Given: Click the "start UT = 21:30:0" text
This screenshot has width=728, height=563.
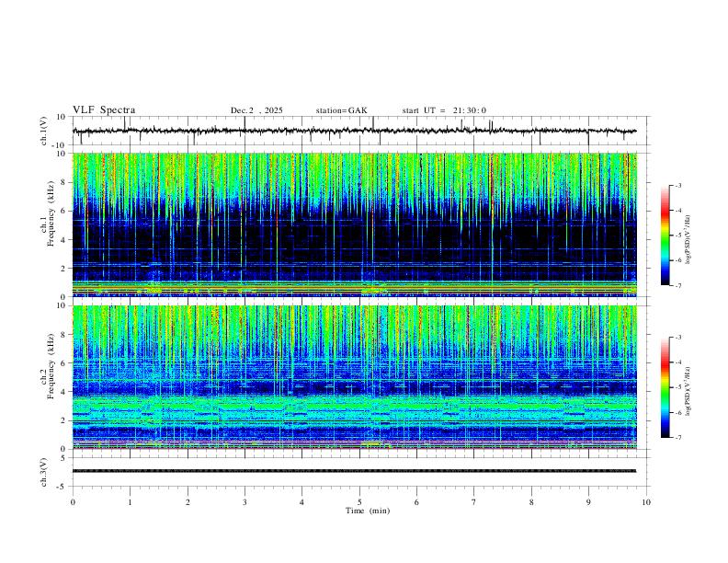Looking at the screenshot, I should (444, 110).
